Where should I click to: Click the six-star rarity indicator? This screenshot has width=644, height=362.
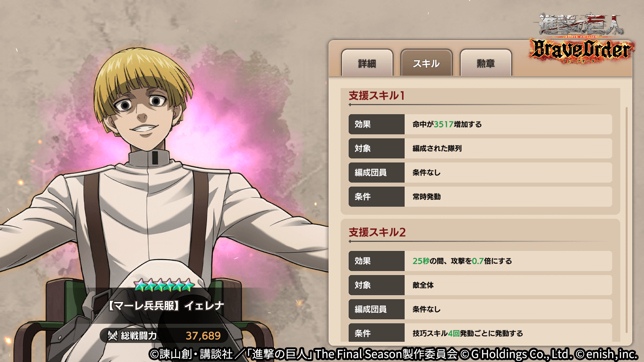pyautogui.click(x=164, y=285)
